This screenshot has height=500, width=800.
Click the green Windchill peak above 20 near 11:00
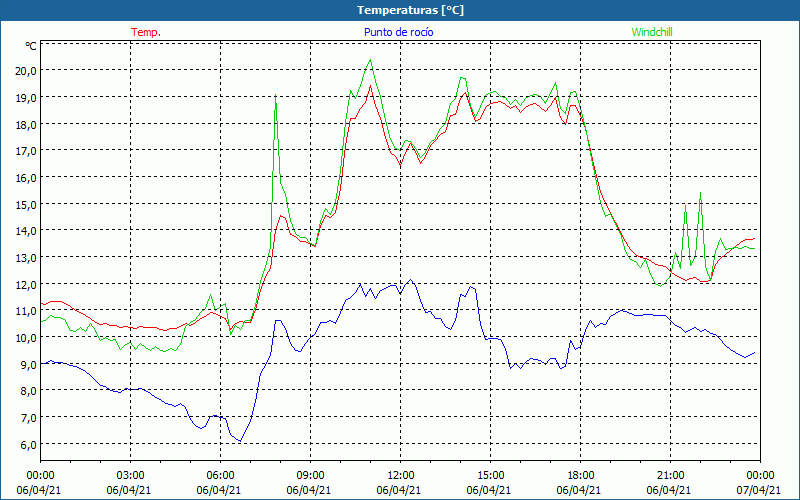coord(370,60)
